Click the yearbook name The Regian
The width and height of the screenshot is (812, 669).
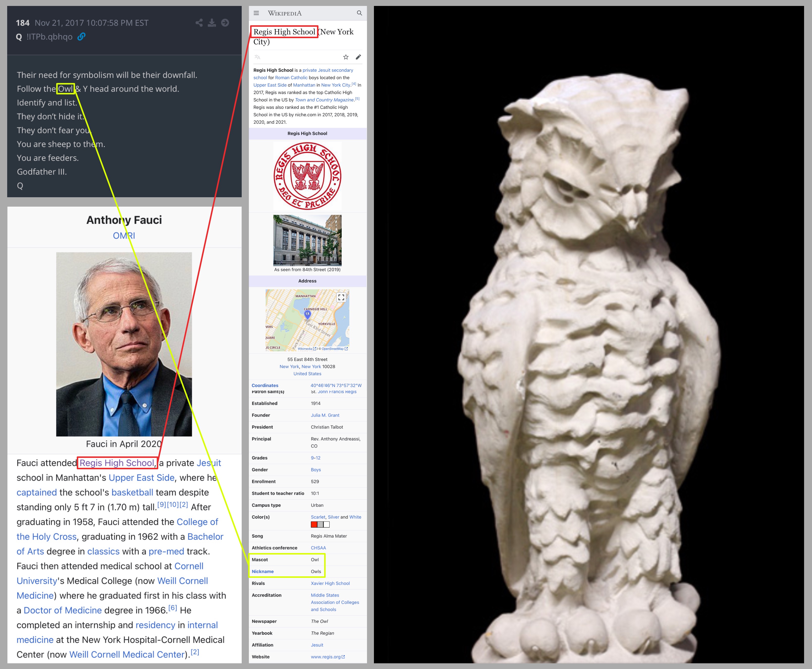coord(322,633)
